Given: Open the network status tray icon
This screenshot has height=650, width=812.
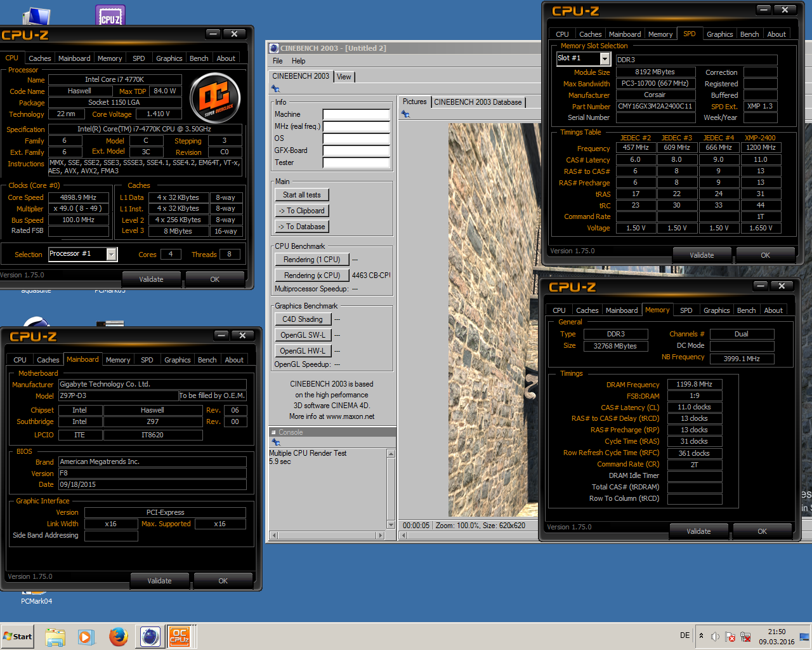Looking at the screenshot, I should pyautogui.click(x=745, y=637).
